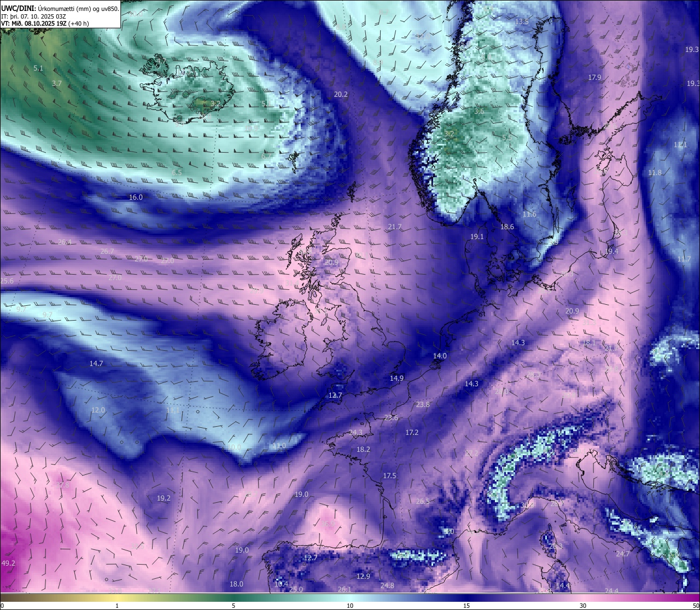Click the 17.9 value on the map
Screen dimensions: 700x610
(595, 78)
